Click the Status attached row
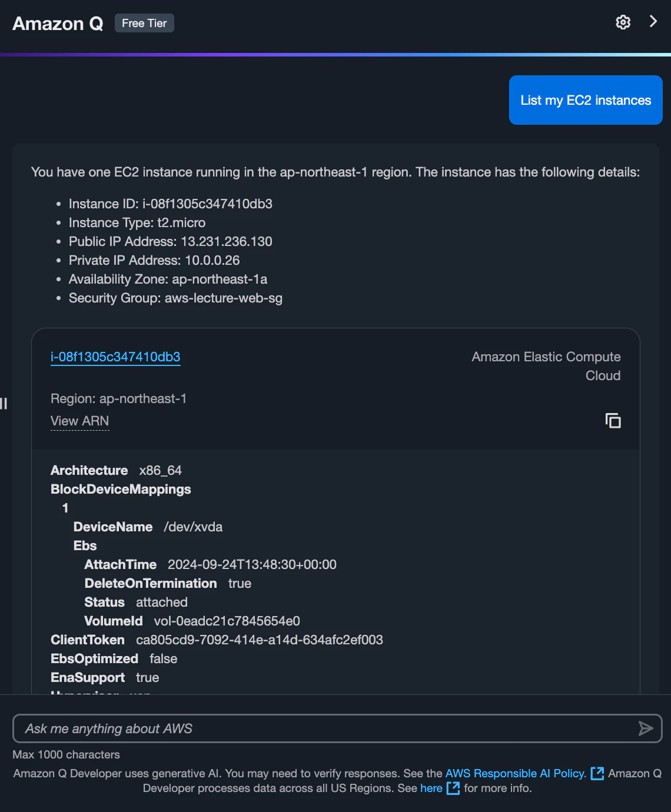671x812 pixels. [136, 603]
